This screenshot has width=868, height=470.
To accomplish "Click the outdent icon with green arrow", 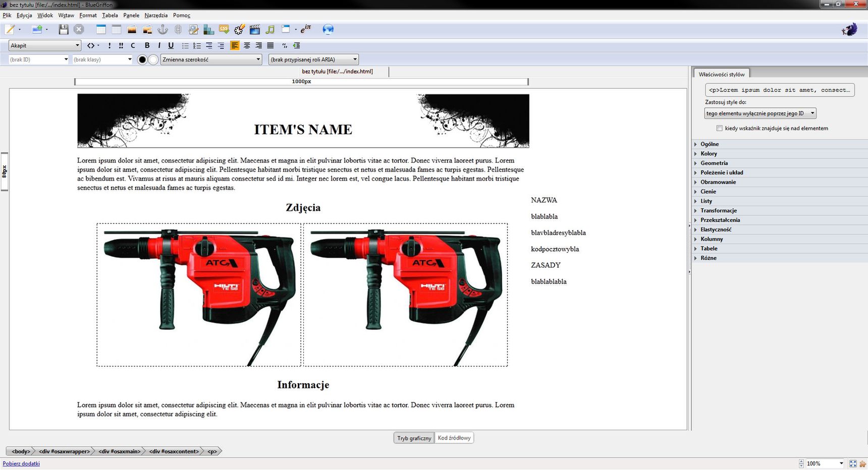I will pyautogui.click(x=297, y=45).
